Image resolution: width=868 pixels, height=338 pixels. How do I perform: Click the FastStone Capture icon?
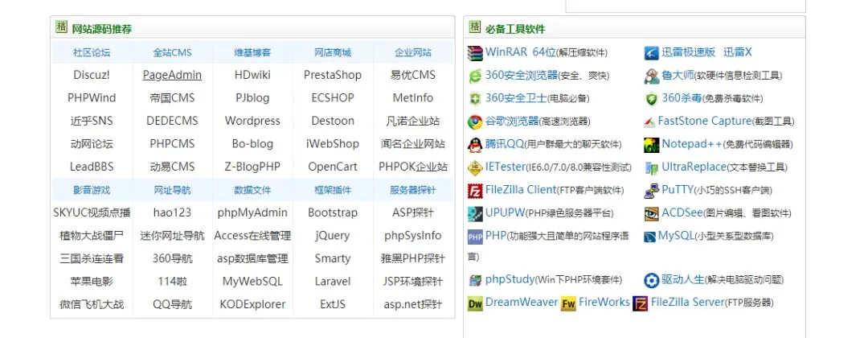tap(649, 122)
